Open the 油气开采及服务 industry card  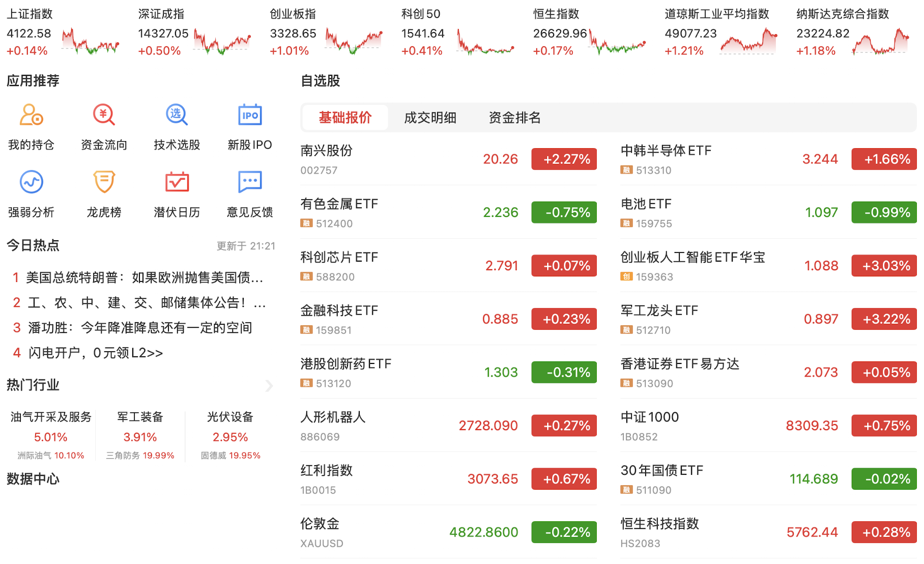pyautogui.click(x=51, y=435)
